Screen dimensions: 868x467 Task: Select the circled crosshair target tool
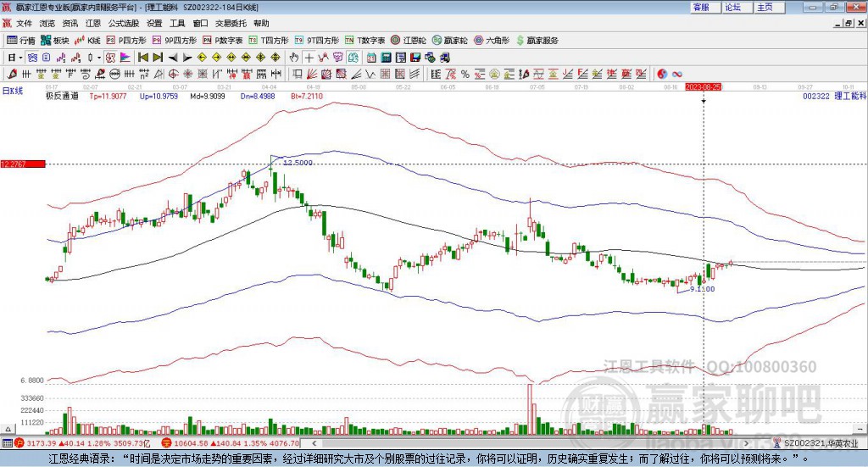173,74
